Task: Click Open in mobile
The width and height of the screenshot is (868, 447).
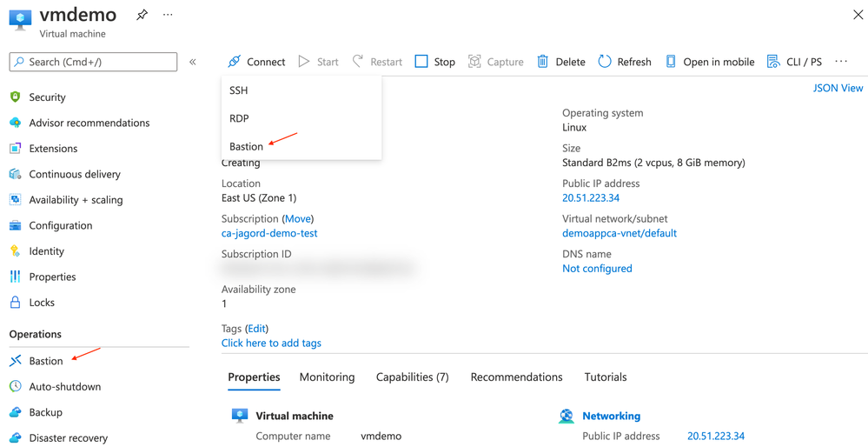Action: coord(710,62)
